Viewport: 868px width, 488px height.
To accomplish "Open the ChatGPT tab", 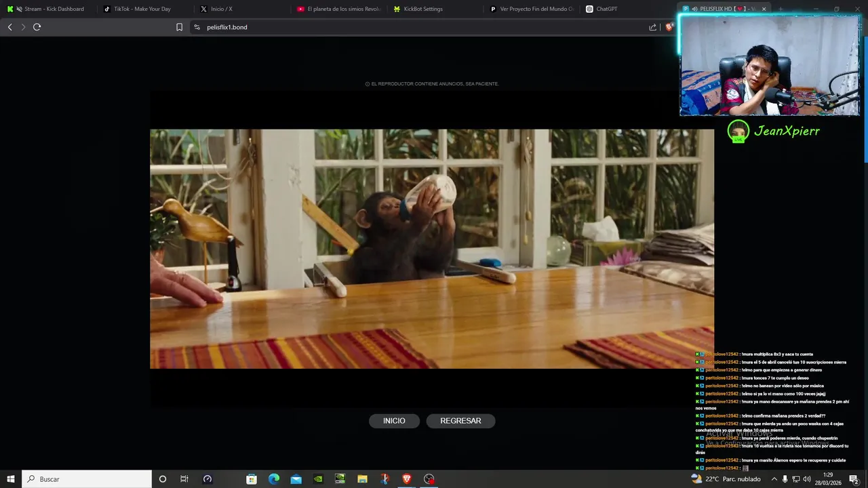I will pos(606,9).
